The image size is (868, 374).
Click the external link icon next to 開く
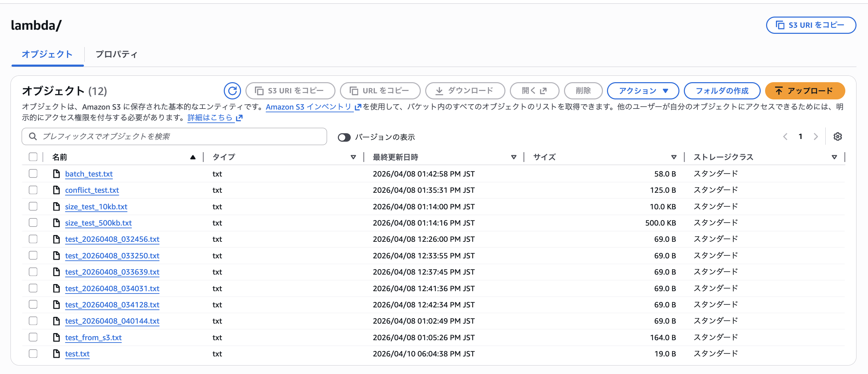click(543, 90)
